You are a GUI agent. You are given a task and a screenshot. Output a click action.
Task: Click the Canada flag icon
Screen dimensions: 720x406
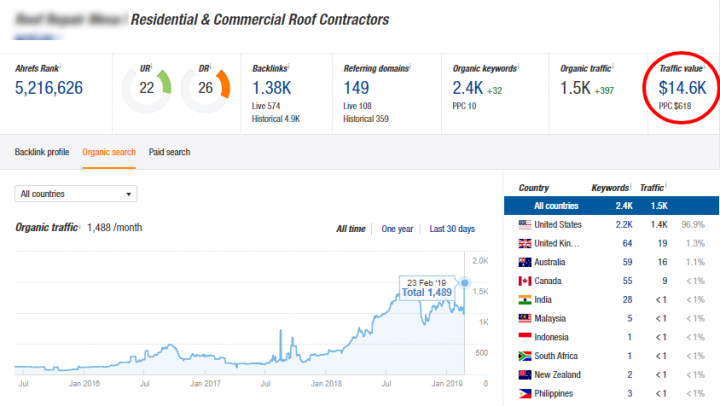pyautogui.click(x=524, y=280)
